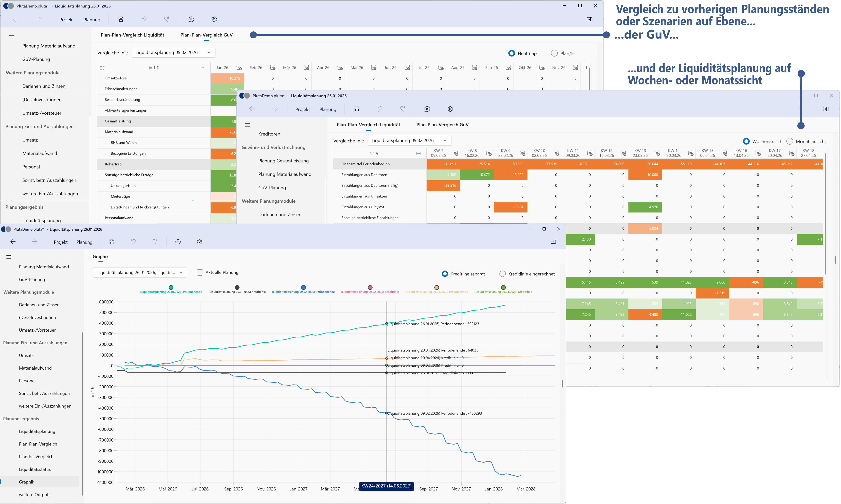Enable the Aktuelle Planung checkbox
The image size is (841, 504).
(x=199, y=272)
